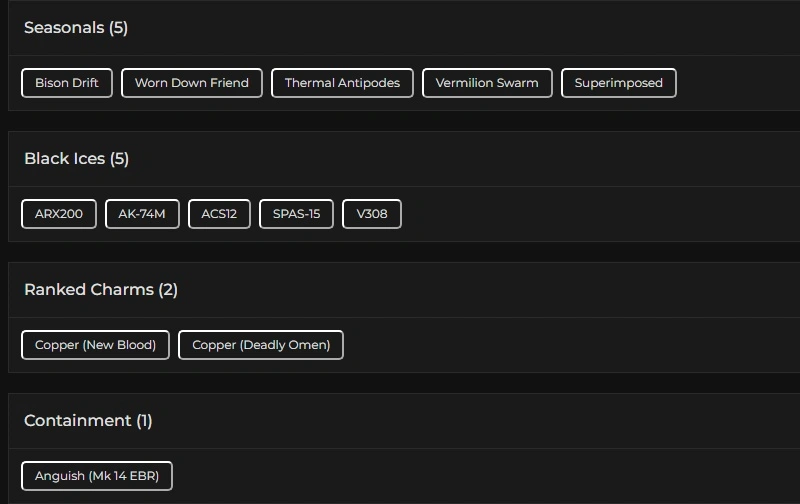The width and height of the screenshot is (800, 504).
Task: Click the ARX200 Black Ice tag
Action: pos(59,214)
